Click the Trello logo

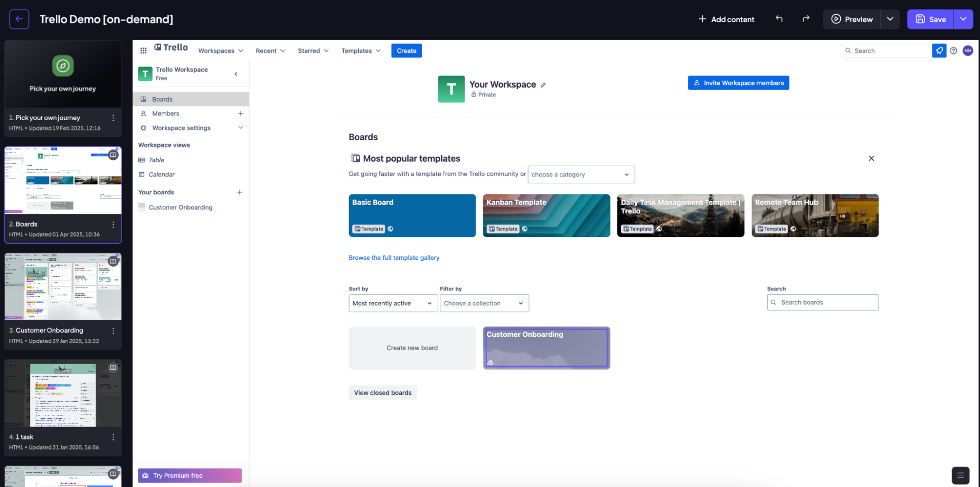tap(171, 47)
